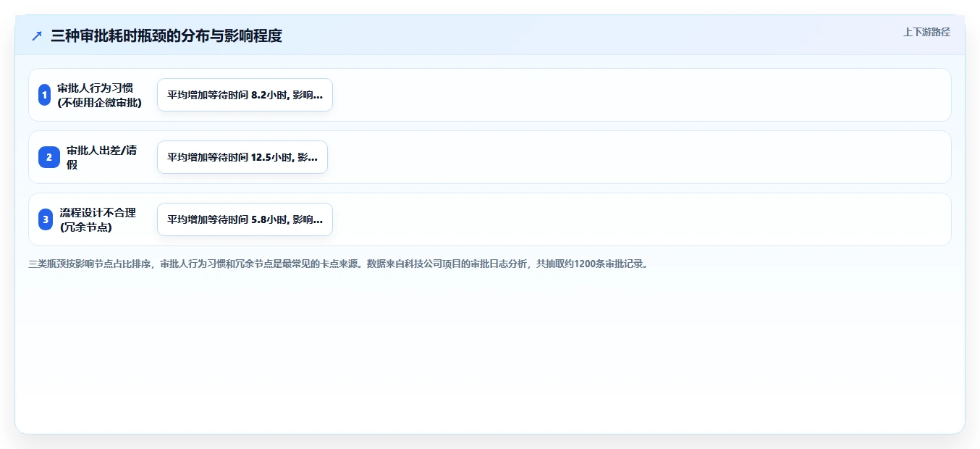Viewport: 980px width, 449px height.
Task: Click number badge 1 for 审批人行为习惯
Action: pyautogui.click(x=44, y=95)
